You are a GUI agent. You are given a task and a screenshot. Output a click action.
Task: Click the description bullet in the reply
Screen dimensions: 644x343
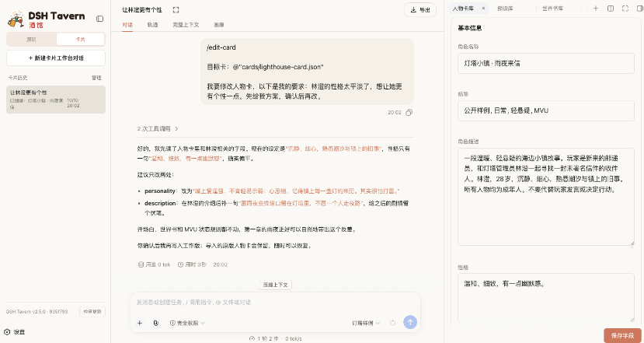point(277,208)
